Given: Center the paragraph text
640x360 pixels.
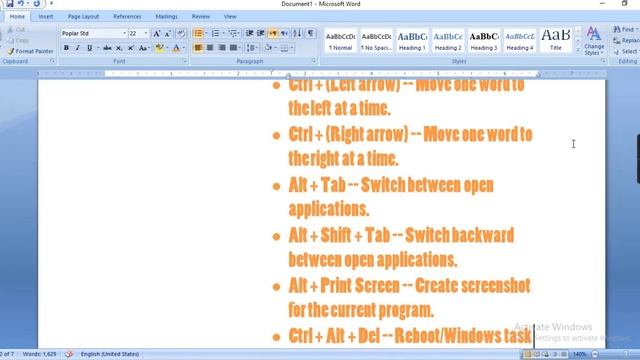Looking at the screenshot, I should click(x=210, y=48).
